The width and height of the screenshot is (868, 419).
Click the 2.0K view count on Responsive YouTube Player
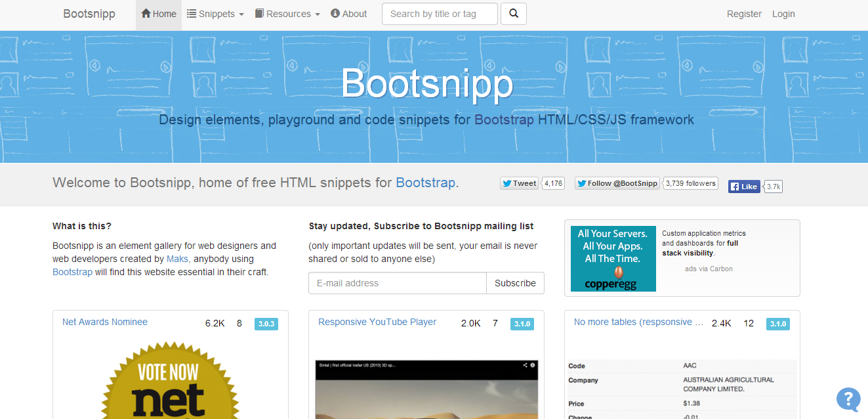pos(471,323)
